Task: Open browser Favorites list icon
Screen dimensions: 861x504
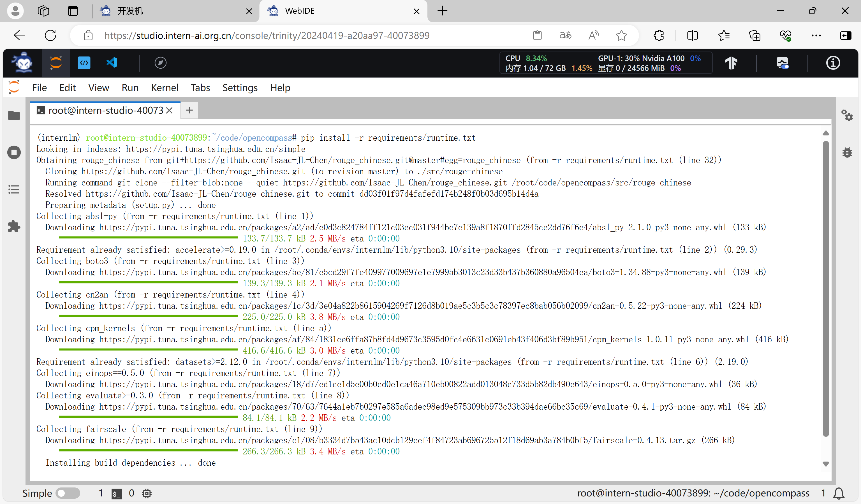Action: pos(724,35)
